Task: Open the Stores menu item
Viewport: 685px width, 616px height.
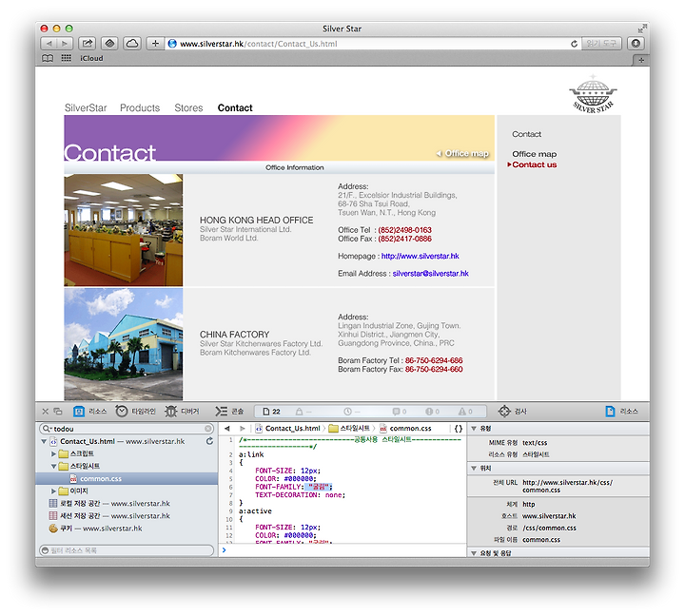Action: [x=188, y=107]
